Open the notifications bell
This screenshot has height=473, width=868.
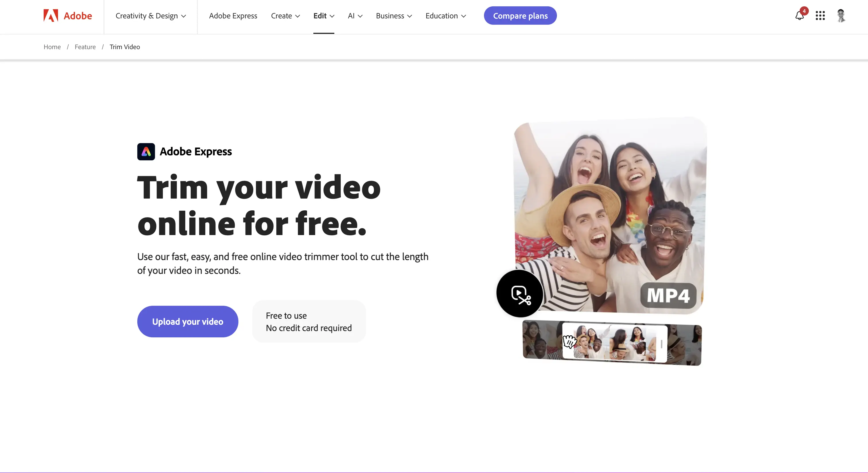coord(800,16)
